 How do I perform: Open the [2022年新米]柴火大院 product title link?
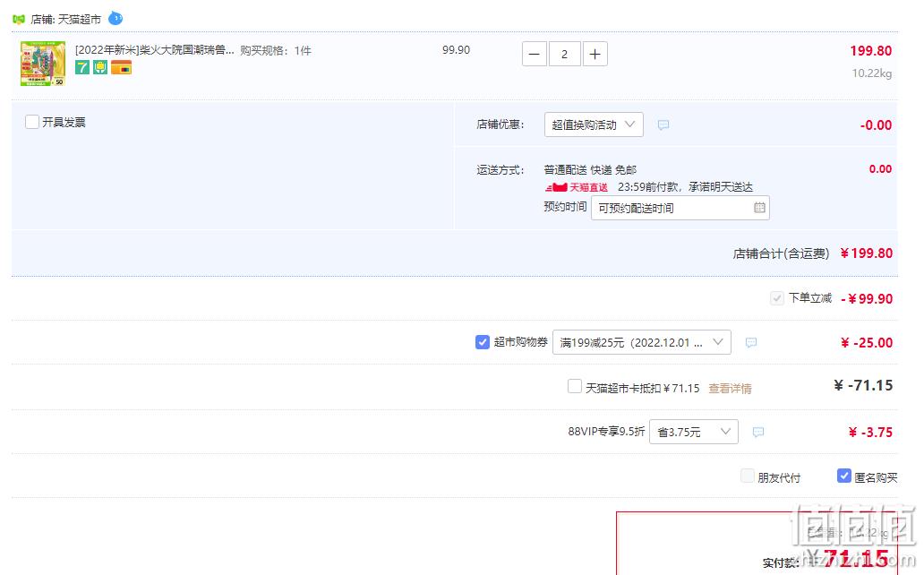coord(154,50)
